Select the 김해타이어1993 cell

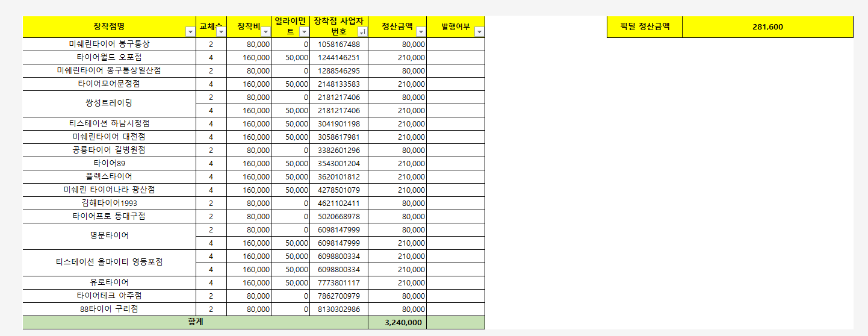(x=109, y=204)
